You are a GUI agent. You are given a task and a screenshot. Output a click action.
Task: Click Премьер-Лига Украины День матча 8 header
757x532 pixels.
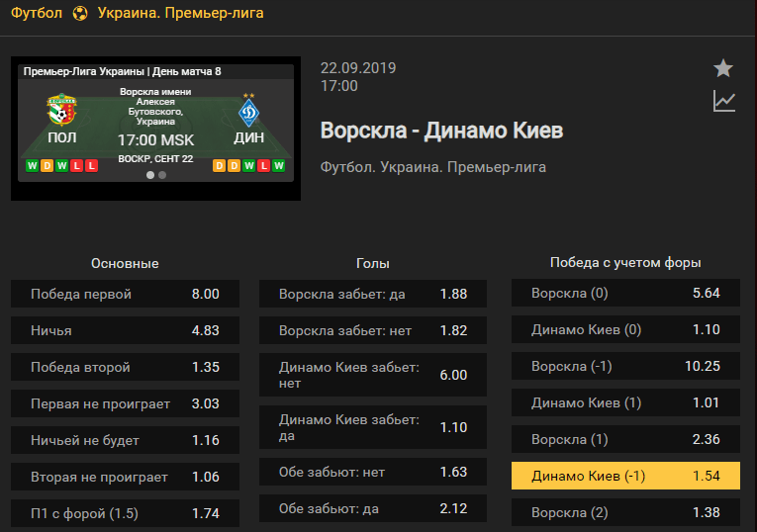pos(122,71)
